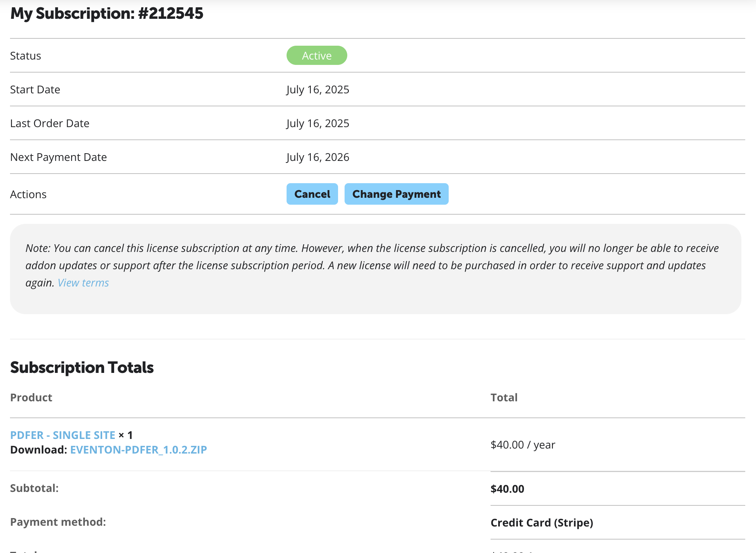This screenshot has width=756, height=553.
Task: Click the Actions row label
Action: pyautogui.click(x=28, y=194)
